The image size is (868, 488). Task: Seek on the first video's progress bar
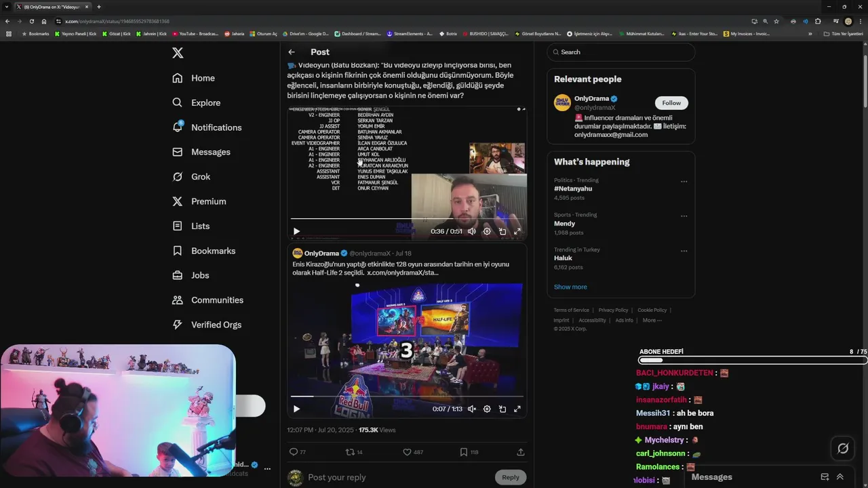click(407, 219)
